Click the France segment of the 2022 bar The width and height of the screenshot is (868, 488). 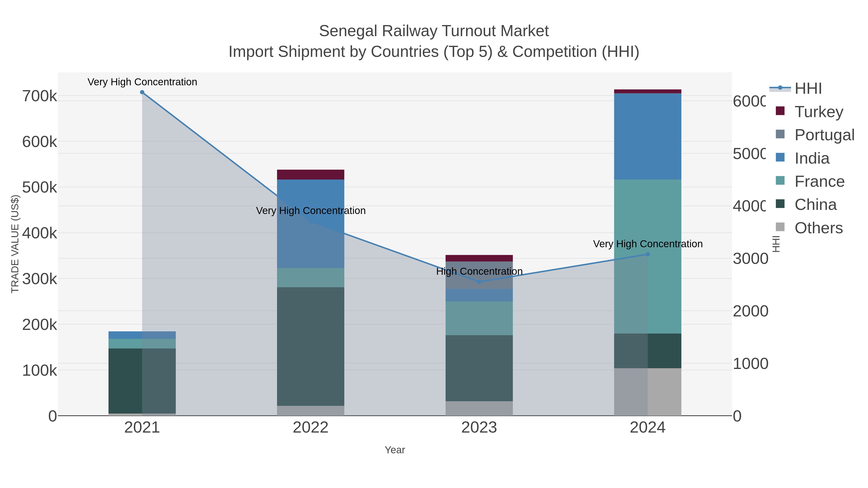pos(311,278)
